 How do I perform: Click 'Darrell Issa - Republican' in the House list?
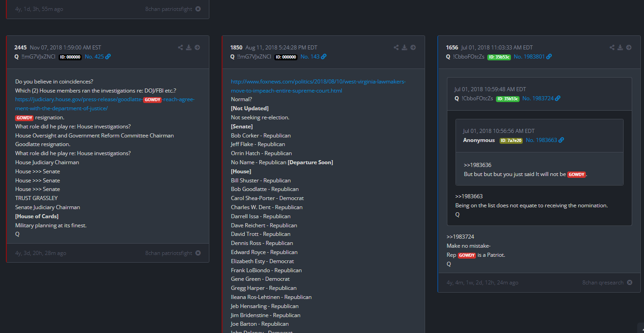(x=261, y=216)
